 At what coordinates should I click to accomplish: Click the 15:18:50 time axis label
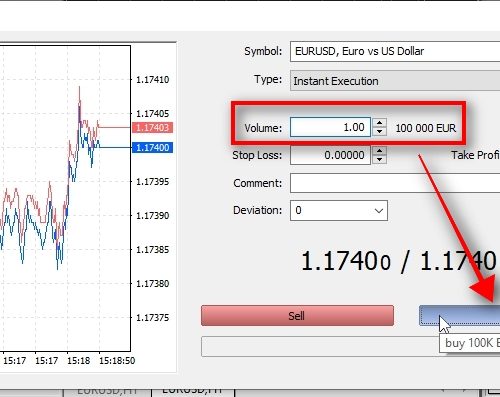(x=117, y=361)
